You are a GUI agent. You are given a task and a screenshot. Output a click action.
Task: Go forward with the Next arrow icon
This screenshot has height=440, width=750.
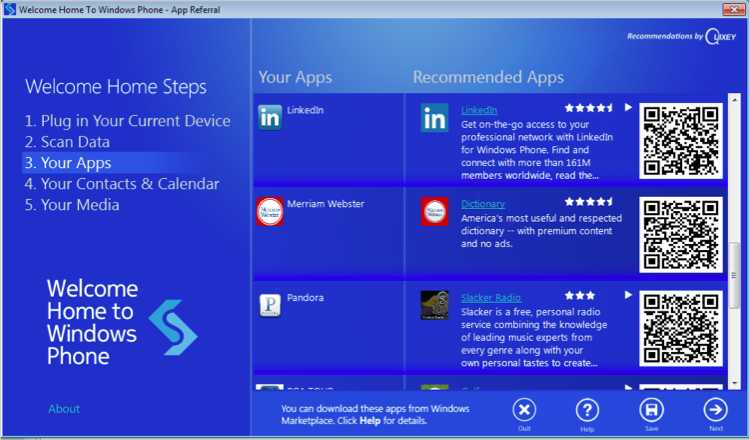[715, 410]
